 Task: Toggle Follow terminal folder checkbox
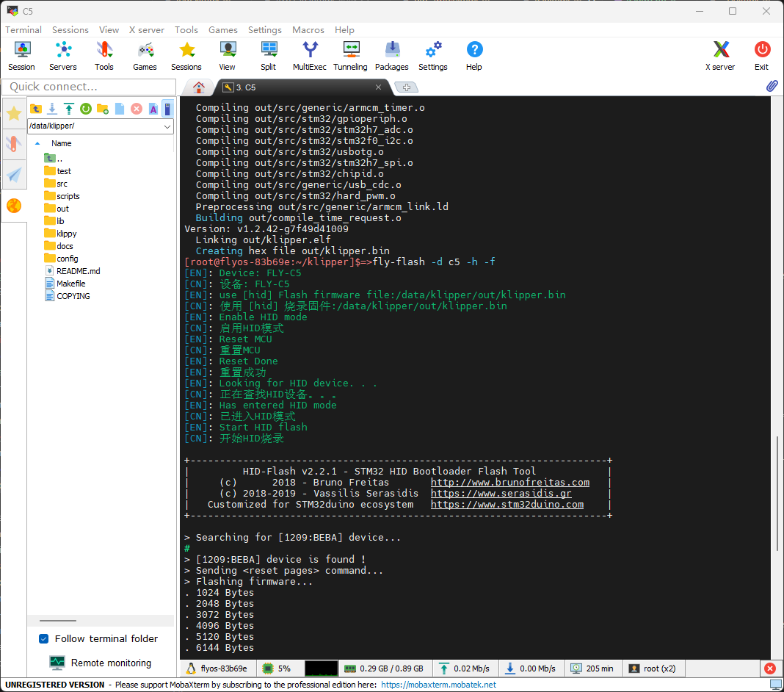coord(44,638)
